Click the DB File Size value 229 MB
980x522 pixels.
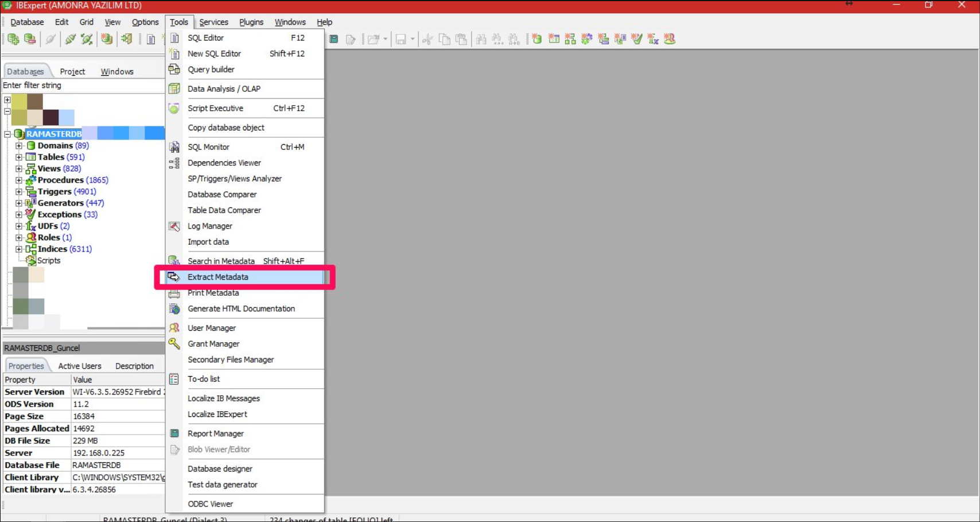tap(118, 440)
